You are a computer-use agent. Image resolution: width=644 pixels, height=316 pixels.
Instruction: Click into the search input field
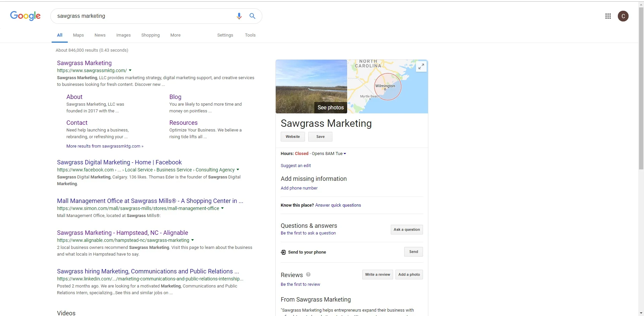(144, 16)
